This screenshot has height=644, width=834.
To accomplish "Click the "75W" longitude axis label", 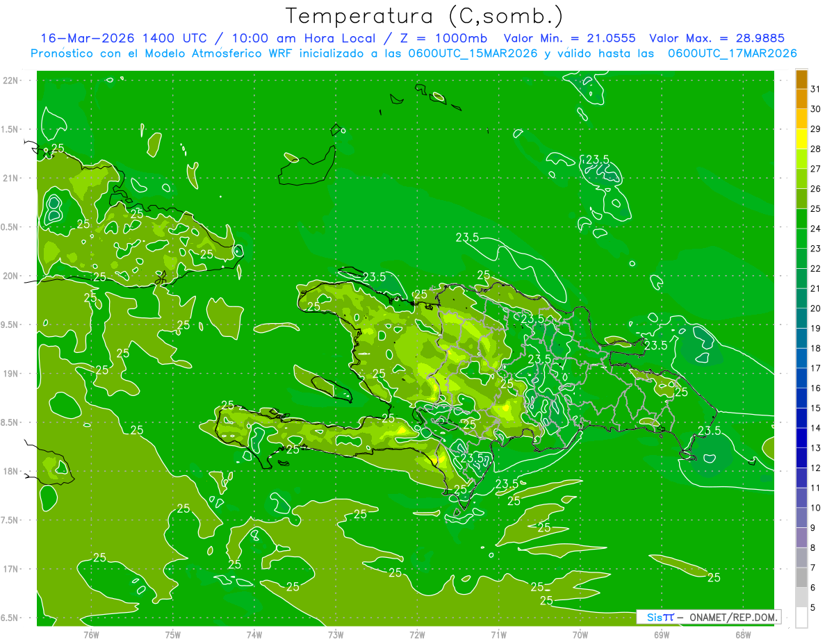I will [173, 634].
